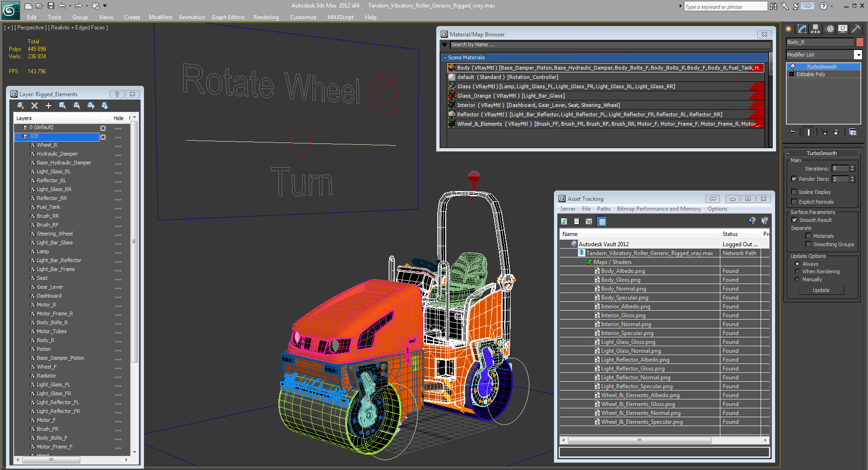Enable Separate by Materials checkbox

[x=809, y=236]
